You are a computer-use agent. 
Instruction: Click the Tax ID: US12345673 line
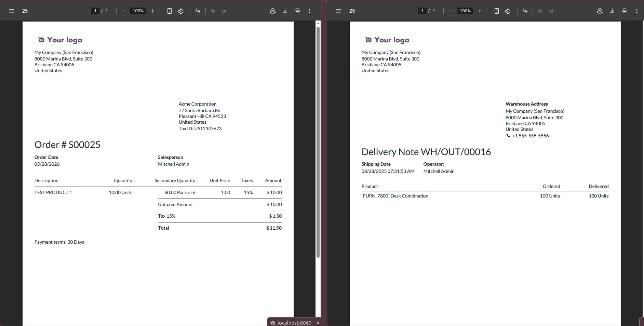tap(200, 128)
